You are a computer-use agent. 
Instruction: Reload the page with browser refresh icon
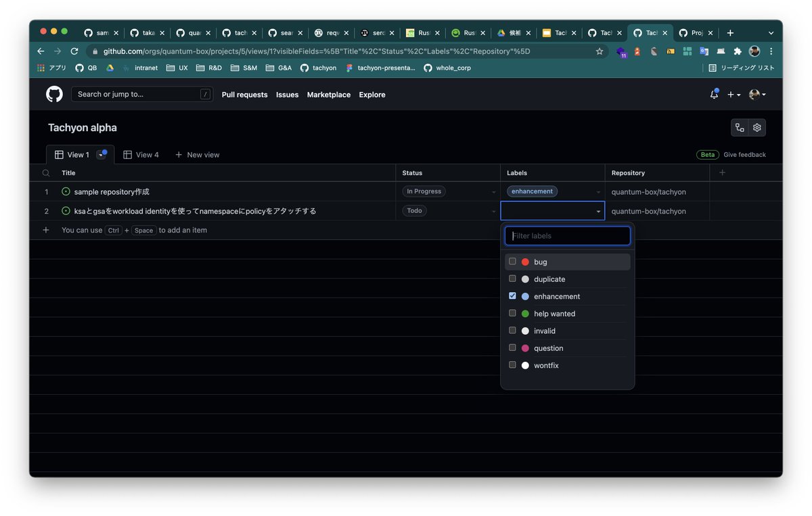point(74,51)
